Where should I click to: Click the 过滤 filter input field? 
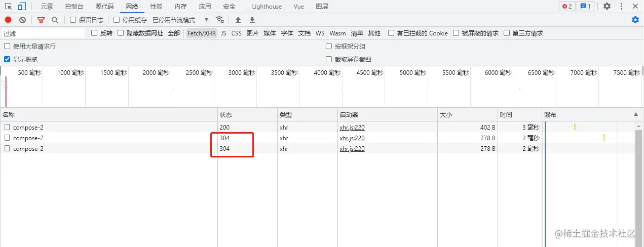pyautogui.click(x=43, y=33)
